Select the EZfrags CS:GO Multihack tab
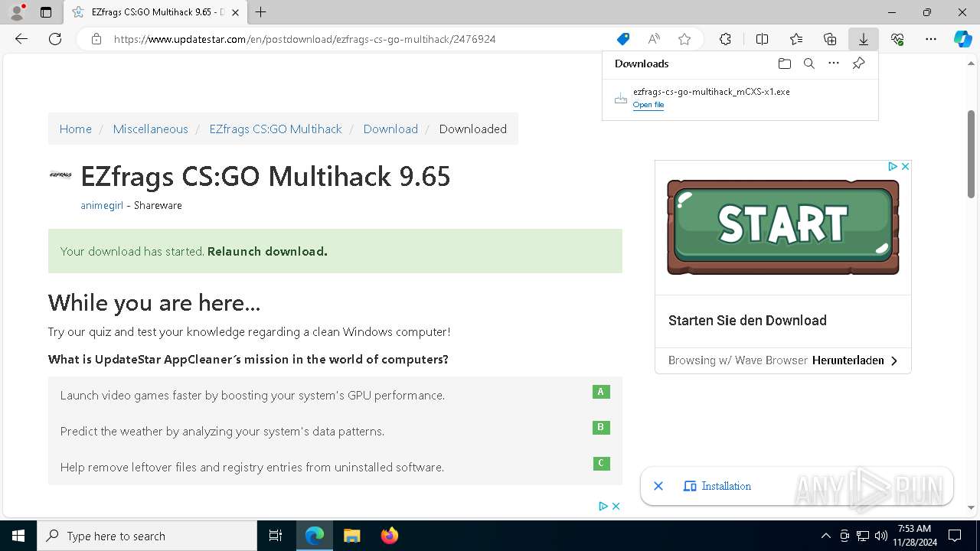Viewport: 980px width, 551px height. 155,12
